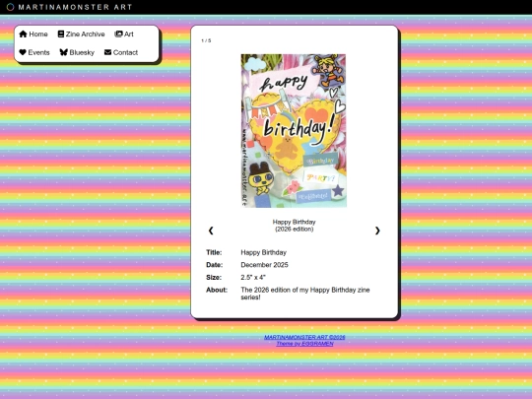Click the date value December 2025
Screen dimensions: 532x399
(x=264, y=265)
